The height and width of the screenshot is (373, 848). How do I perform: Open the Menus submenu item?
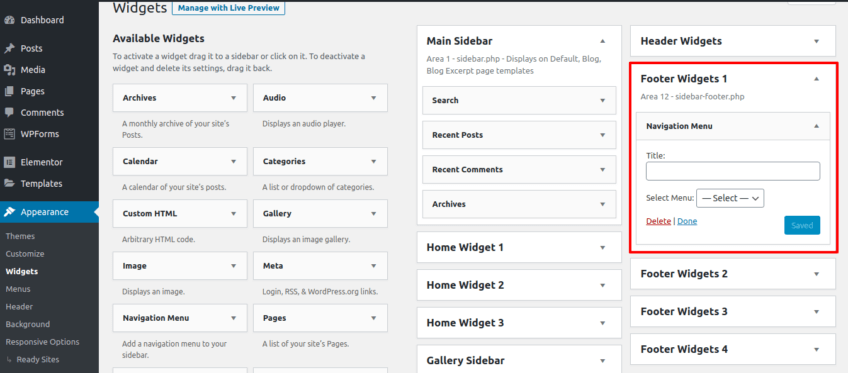point(18,289)
